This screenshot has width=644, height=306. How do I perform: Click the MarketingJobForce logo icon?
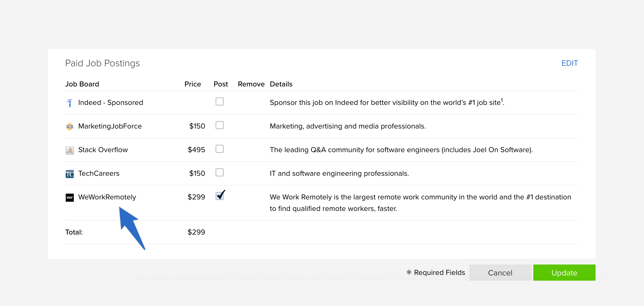coord(69,126)
